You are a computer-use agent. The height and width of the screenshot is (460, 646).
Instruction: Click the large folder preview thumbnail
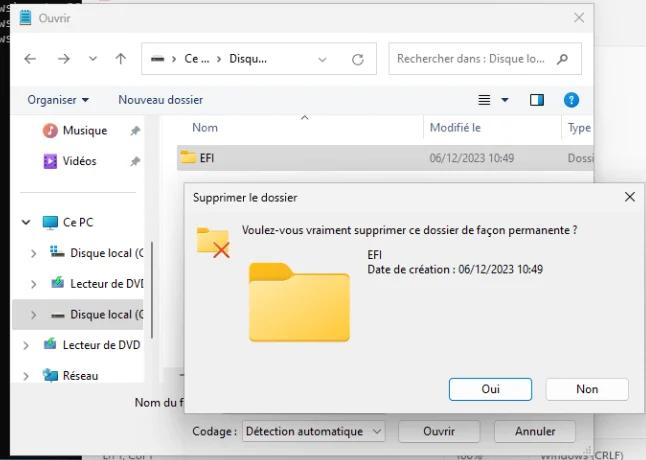point(299,302)
